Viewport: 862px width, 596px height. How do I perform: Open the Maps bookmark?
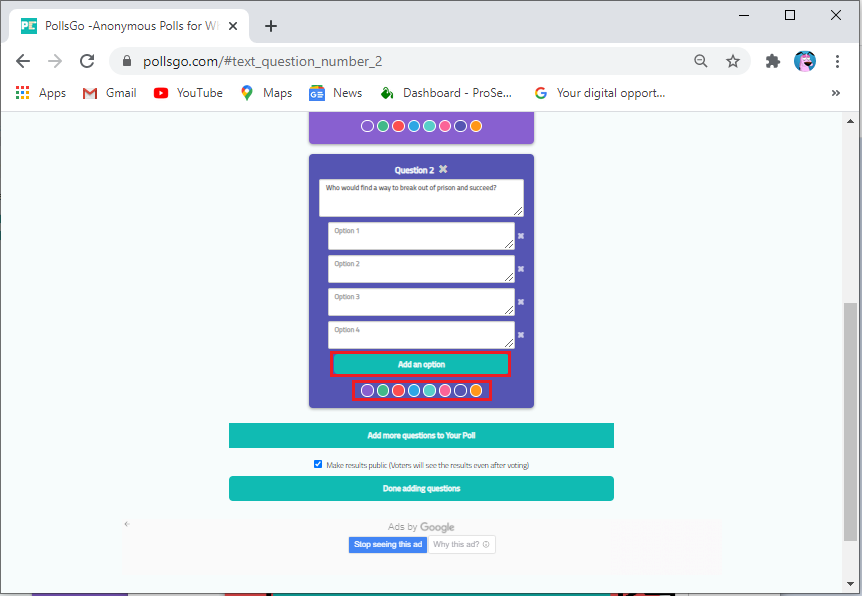click(266, 93)
